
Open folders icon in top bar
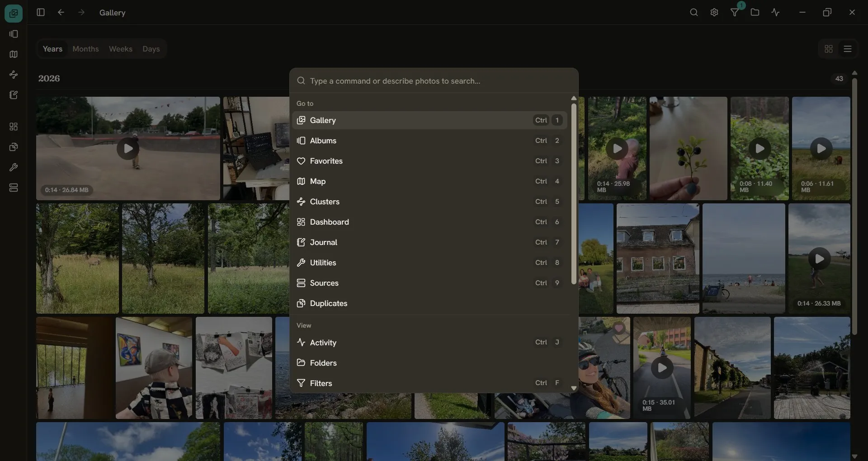[x=755, y=13]
